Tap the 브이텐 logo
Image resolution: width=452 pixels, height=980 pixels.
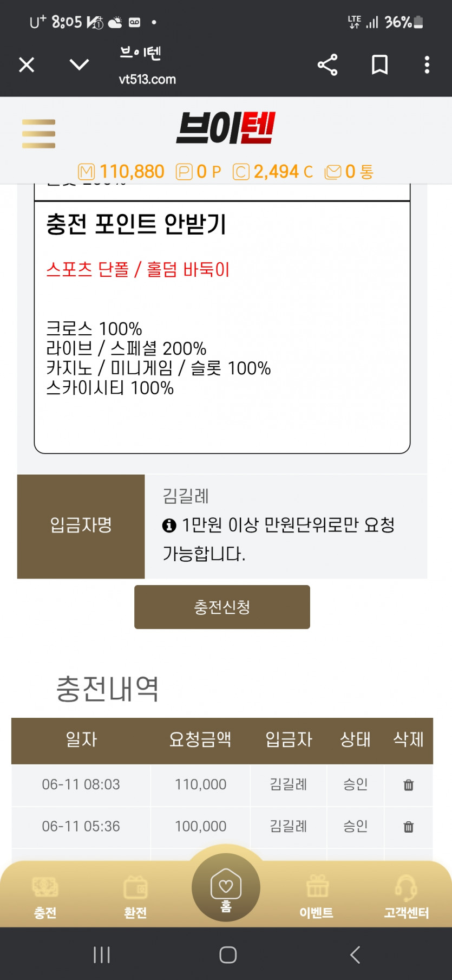pyautogui.click(x=226, y=128)
